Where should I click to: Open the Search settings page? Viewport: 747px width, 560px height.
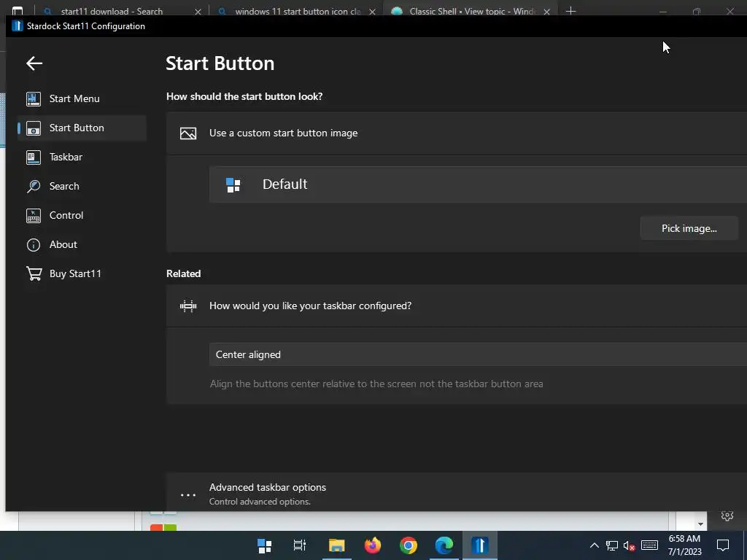[x=82, y=186]
